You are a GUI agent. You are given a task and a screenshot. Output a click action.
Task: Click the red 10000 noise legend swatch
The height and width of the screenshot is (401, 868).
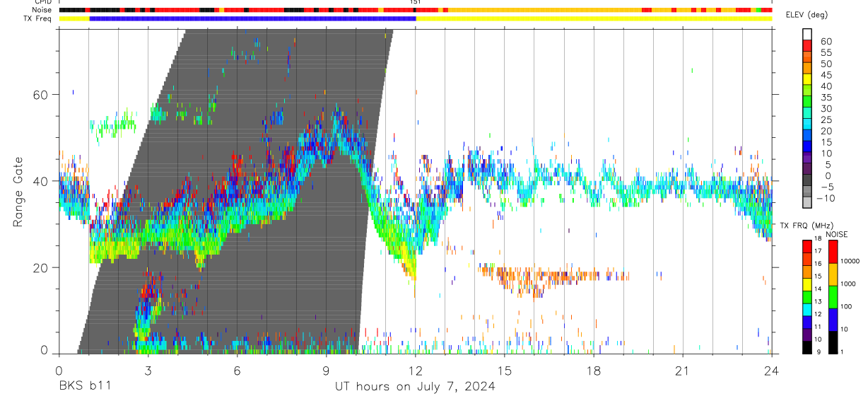pos(832,252)
